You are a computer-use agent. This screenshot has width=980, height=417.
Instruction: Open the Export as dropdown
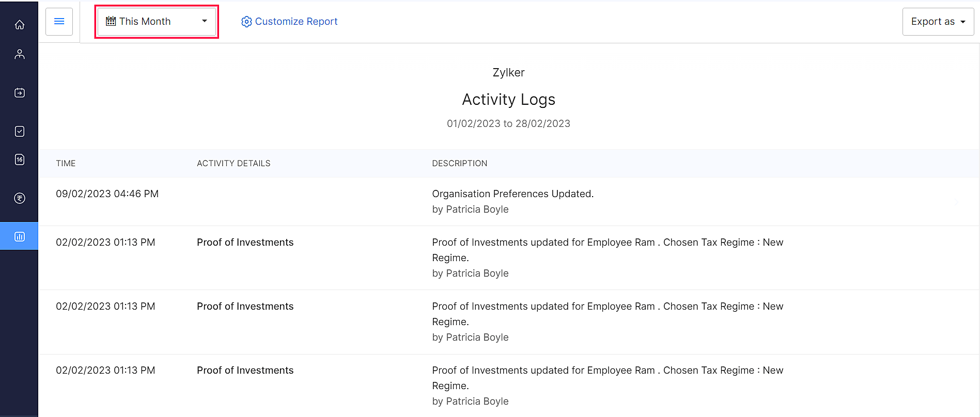pos(938,22)
